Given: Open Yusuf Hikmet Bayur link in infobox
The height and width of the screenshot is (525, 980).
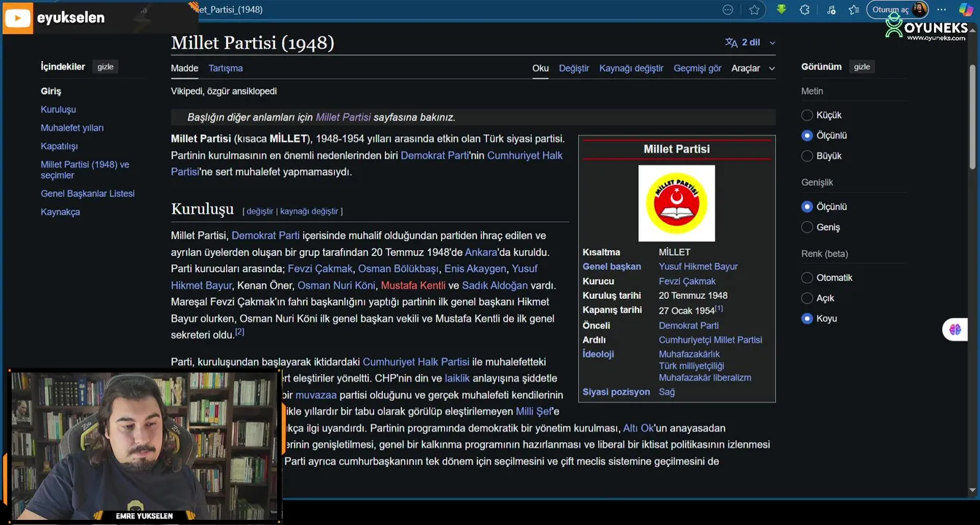Looking at the screenshot, I should pos(699,267).
